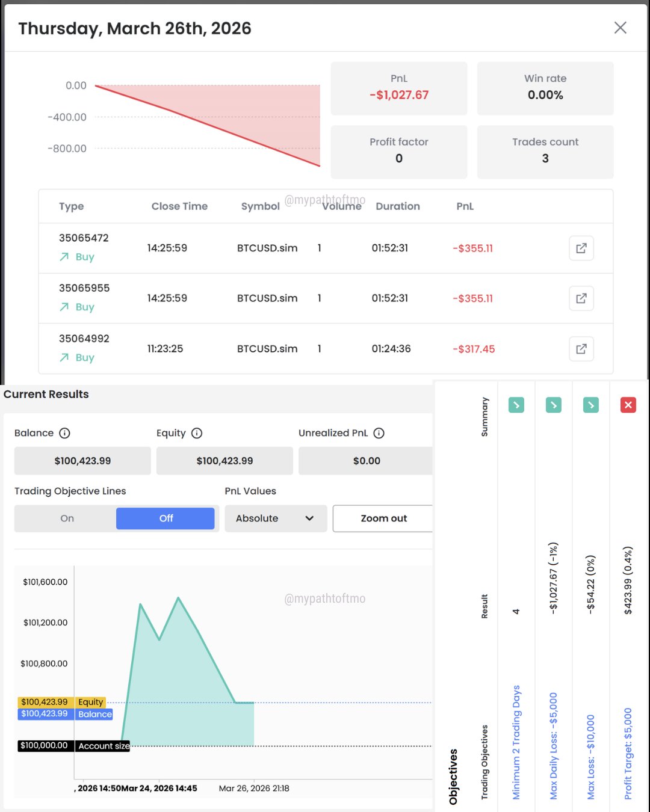Click the Zoom out button
650x812 pixels.
[383, 518]
